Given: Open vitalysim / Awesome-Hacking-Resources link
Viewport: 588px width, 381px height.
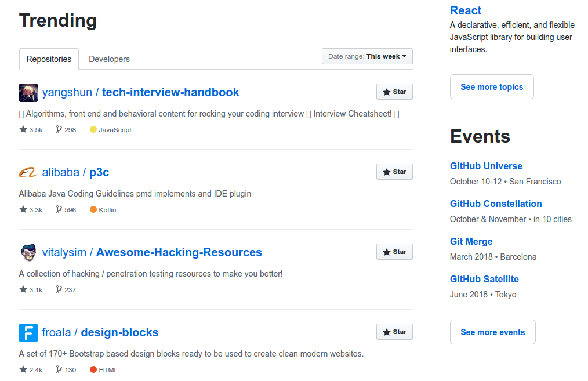Looking at the screenshot, I should pyautogui.click(x=152, y=252).
